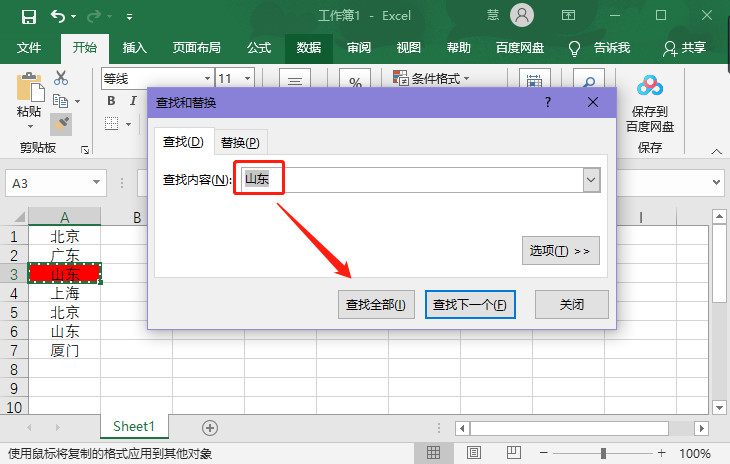Click the Bold B formatting icon
Screen dimensions: 730x464
click(112, 101)
